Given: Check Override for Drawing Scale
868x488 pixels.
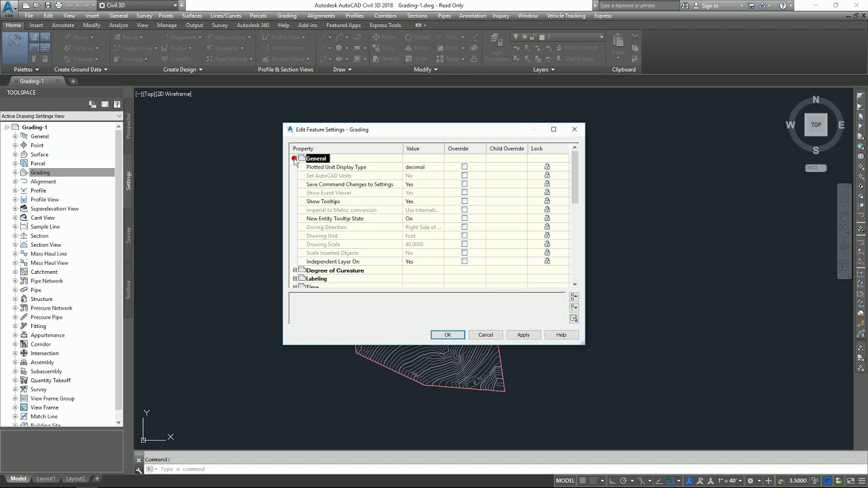Looking at the screenshot, I should click(465, 244).
